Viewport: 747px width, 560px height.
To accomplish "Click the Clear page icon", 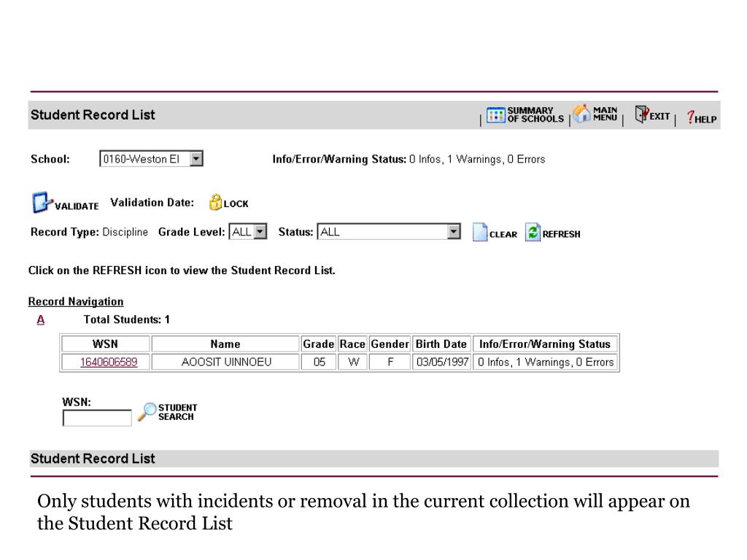I will [480, 233].
